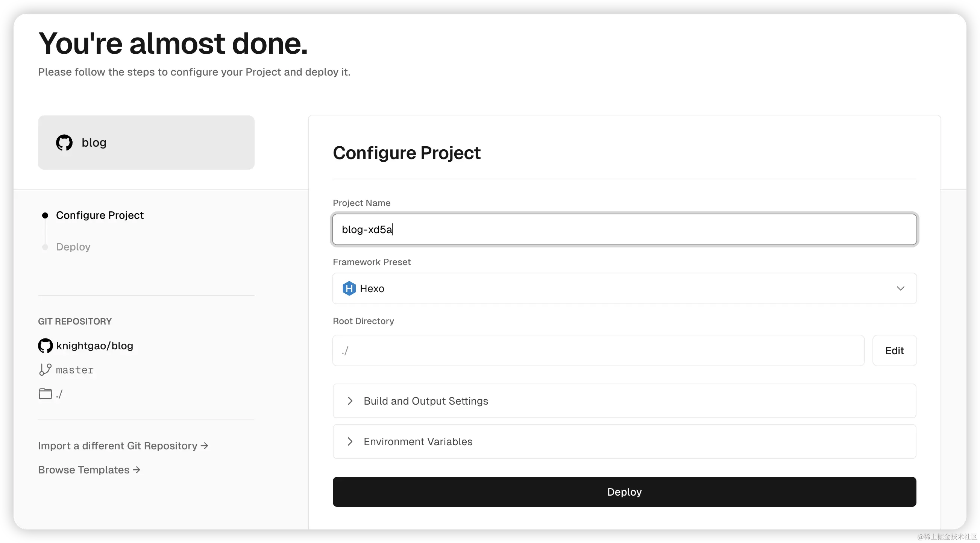Focus the Project Name text field
This screenshot has width=980, height=543.
[624, 229]
